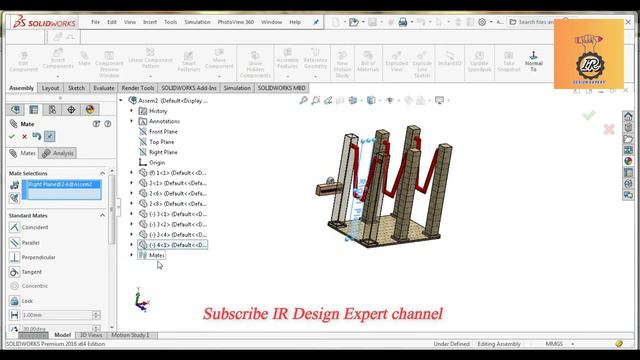Toggle the Angle mate icon
The width and height of the screenshot is (640, 360).
[x=14, y=329]
